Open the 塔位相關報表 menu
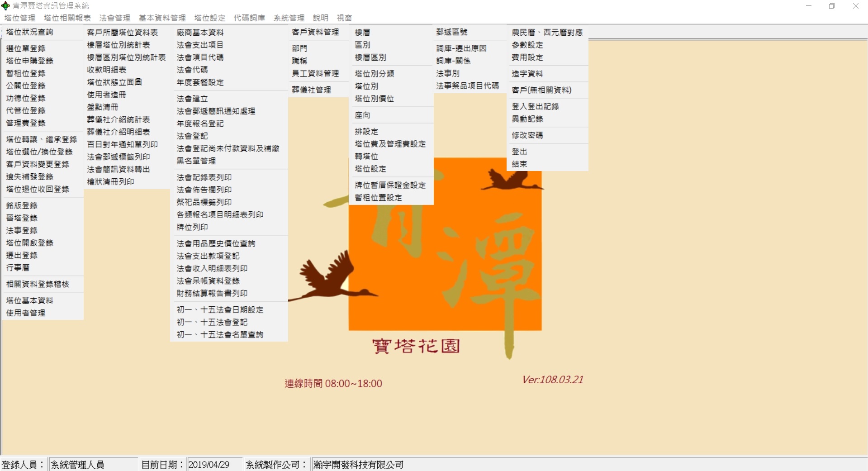The height and width of the screenshot is (471, 868). coord(67,18)
